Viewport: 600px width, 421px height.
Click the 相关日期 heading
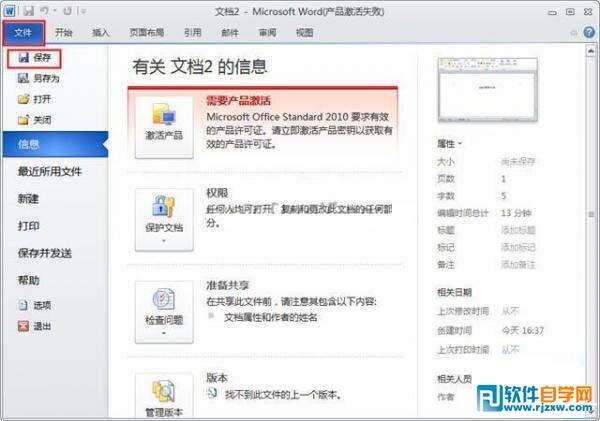tap(454, 292)
